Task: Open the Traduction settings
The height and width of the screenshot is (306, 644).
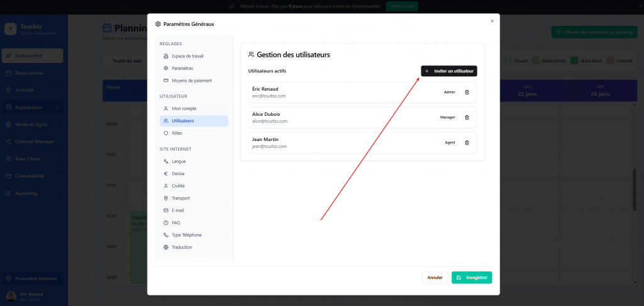Action: [x=182, y=247]
